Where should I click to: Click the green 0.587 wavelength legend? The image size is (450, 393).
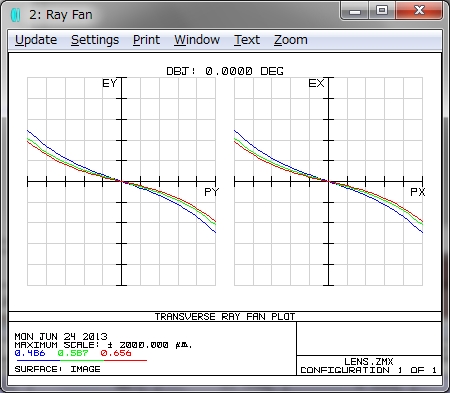tap(73, 353)
